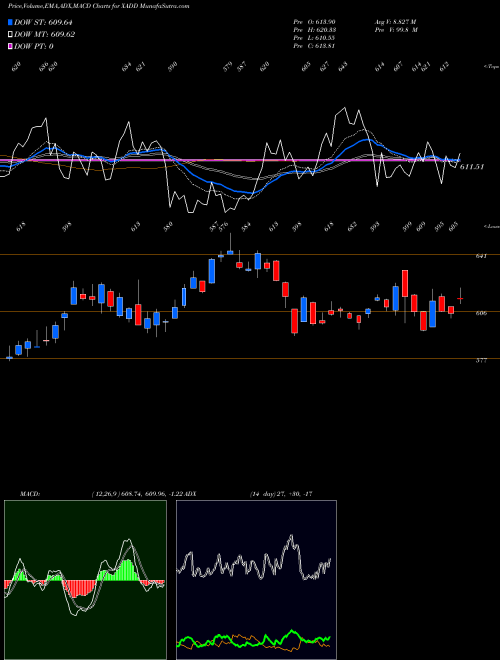Open the green MACD histogram panel
This screenshot has width=500, height=660.
tap(85, 579)
